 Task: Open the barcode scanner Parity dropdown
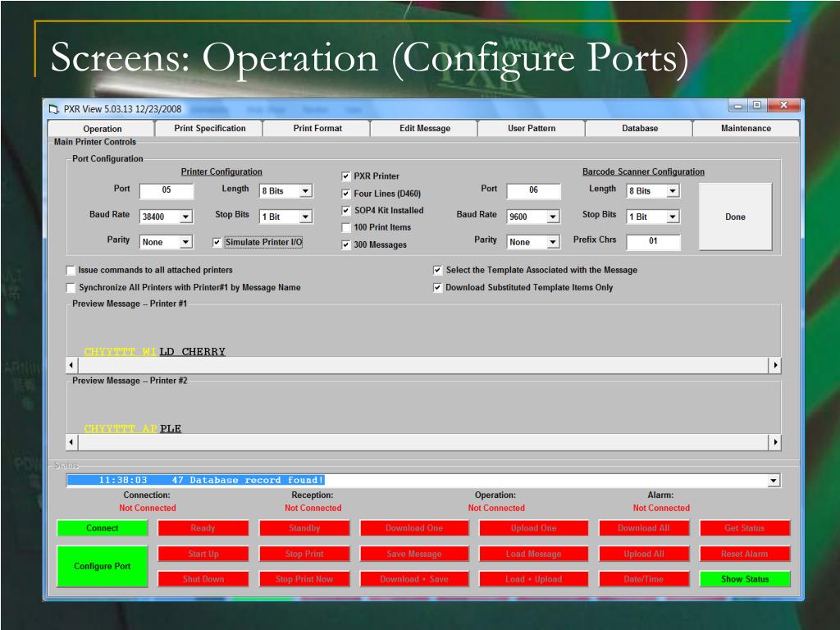[552, 242]
